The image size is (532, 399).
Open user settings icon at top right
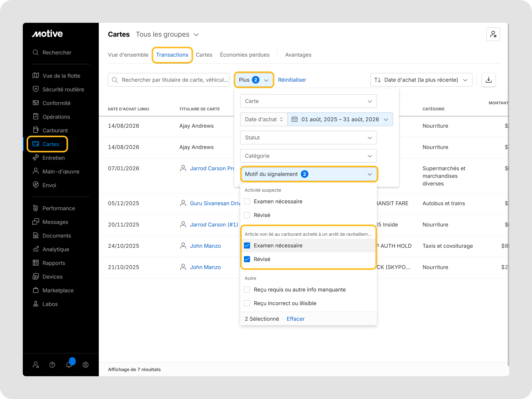(493, 34)
